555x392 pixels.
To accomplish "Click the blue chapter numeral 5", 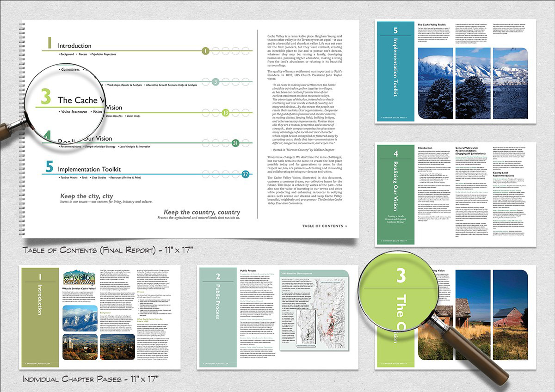I will pyautogui.click(x=49, y=167).
